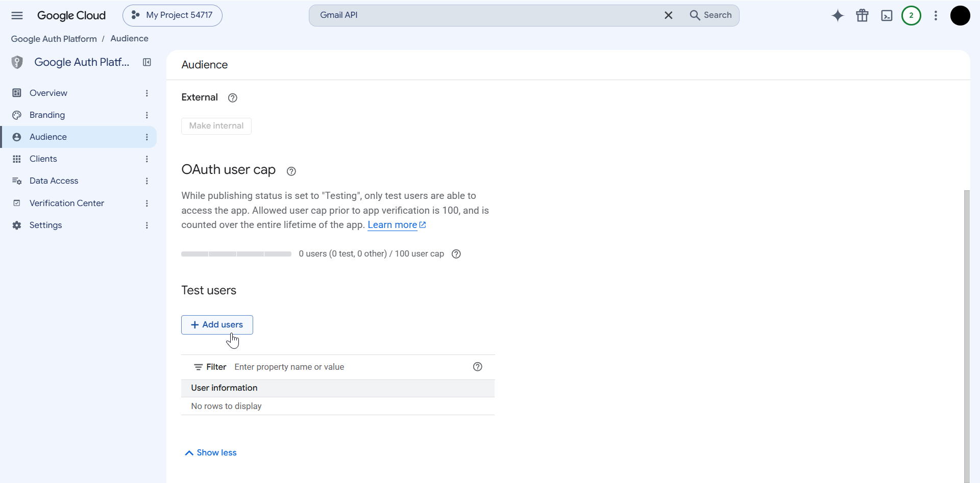Click the Data Access list-gear icon
This screenshot has width=980, height=483.
pyautogui.click(x=17, y=181)
